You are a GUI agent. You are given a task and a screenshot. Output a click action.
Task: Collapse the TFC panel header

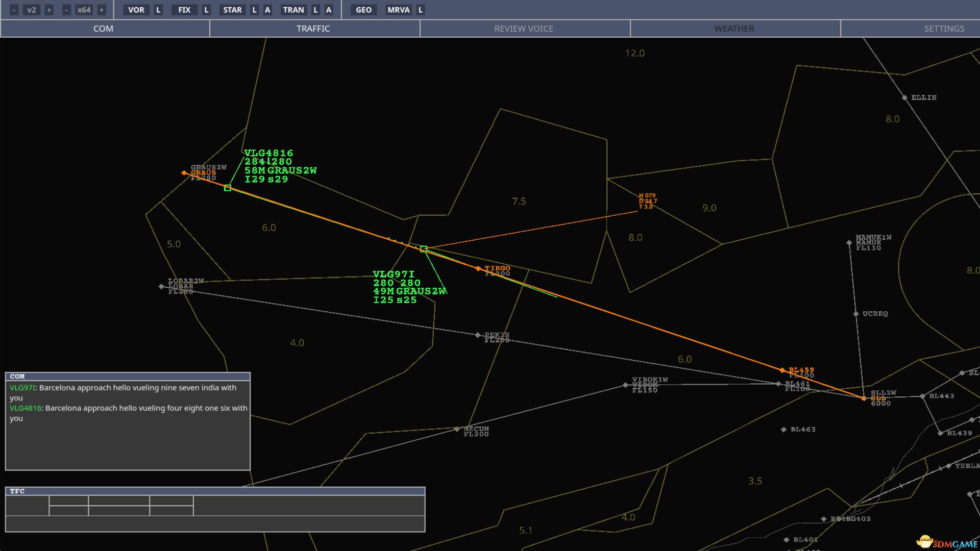pyautogui.click(x=214, y=491)
